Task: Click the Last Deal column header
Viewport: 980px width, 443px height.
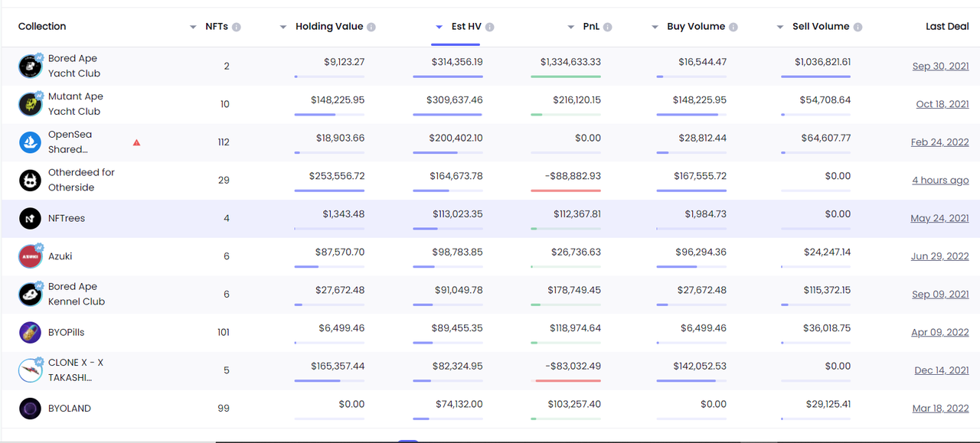Action: 947,27
